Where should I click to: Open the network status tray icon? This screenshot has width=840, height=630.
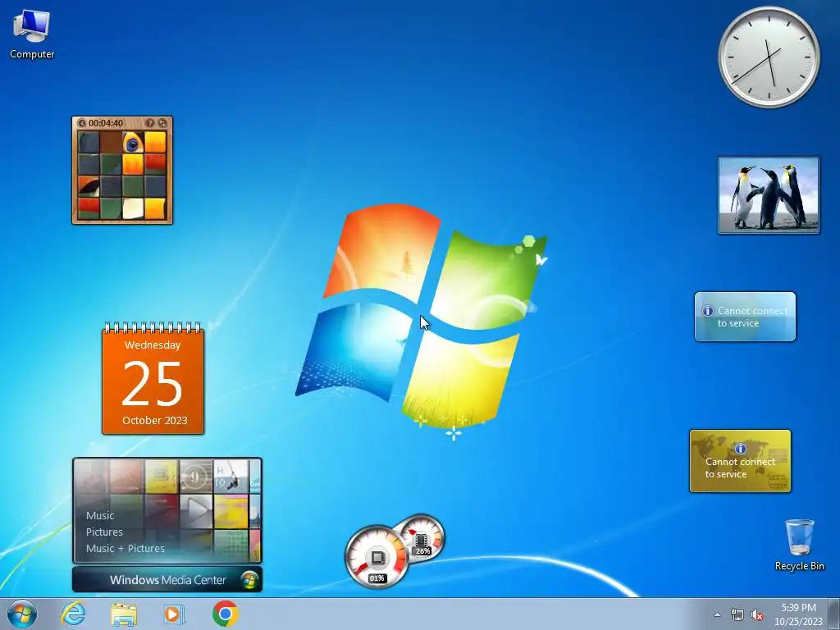(737, 615)
